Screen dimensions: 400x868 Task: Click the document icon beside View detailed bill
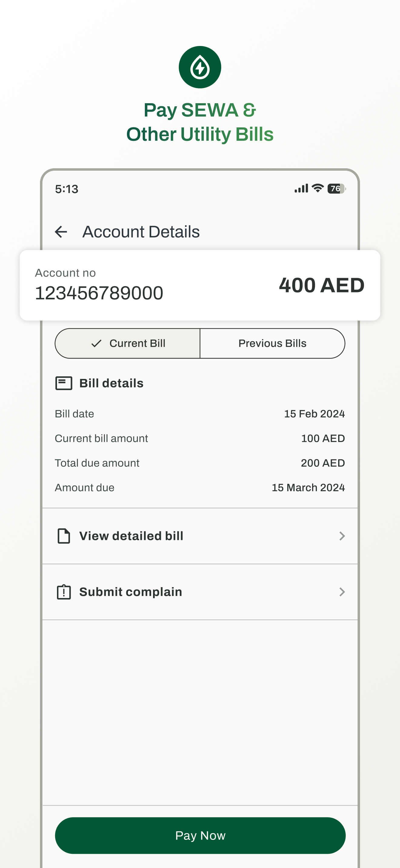[64, 536]
